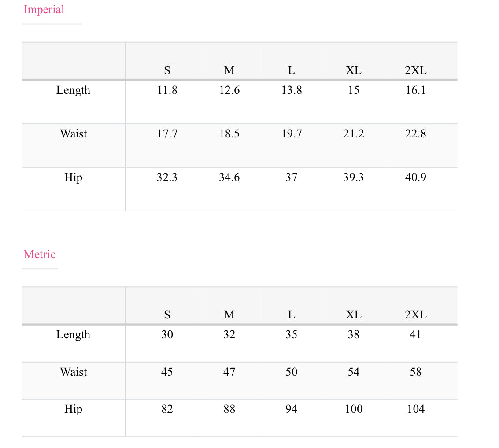Image resolution: width=499 pixels, height=448 pixels.
Task: Click the 22.8 waist cell
Action: coord(415,134)
